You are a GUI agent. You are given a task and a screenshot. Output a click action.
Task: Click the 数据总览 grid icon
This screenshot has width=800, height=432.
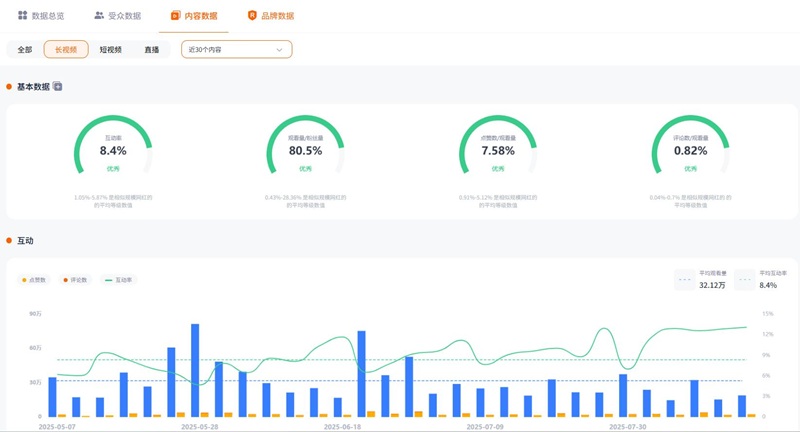coord(23,16)
